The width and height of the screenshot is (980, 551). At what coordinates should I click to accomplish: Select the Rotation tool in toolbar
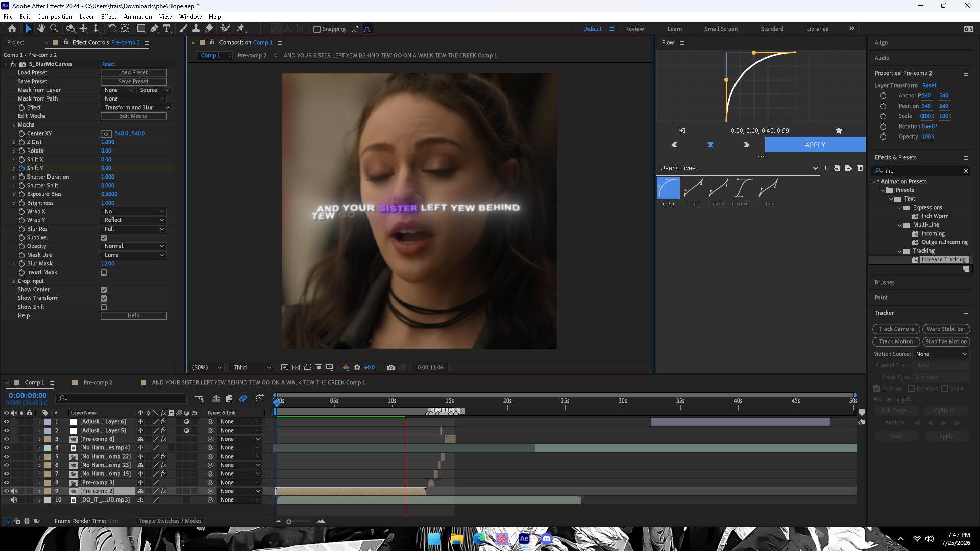click(x=112, y=29)
